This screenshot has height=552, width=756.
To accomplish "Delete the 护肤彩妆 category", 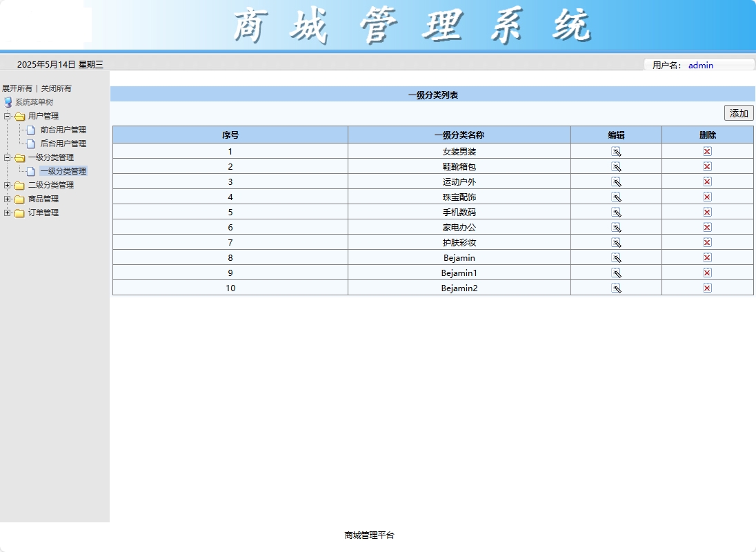I will 706,242.
